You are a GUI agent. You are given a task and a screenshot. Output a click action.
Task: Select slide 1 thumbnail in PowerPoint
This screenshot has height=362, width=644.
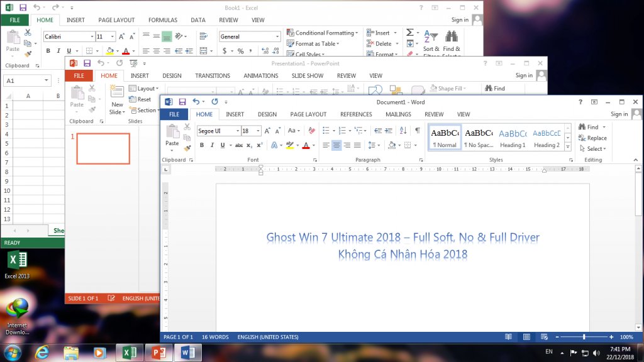pyautogui.click(x=103, y=148)
